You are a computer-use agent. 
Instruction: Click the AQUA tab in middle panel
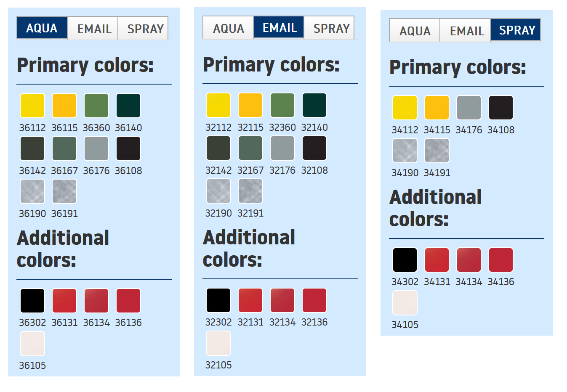coord(228,28)
